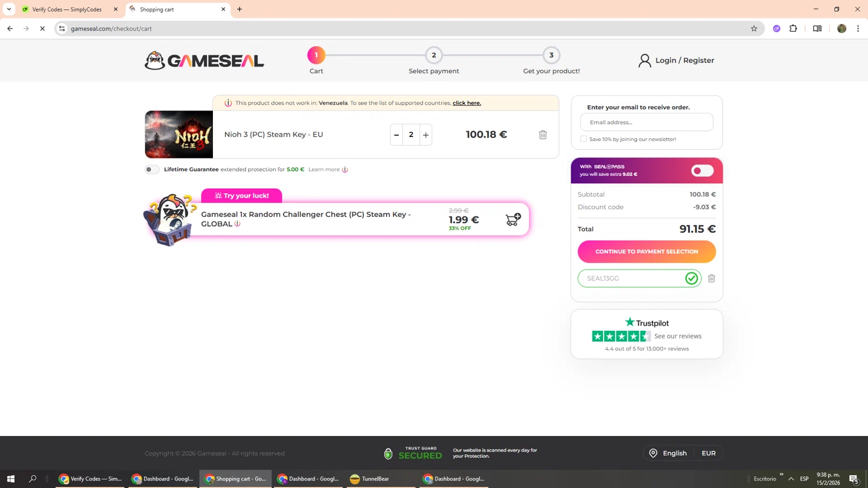Click the email address field
This screenshot has height=488, width=868.
point(646,122)
